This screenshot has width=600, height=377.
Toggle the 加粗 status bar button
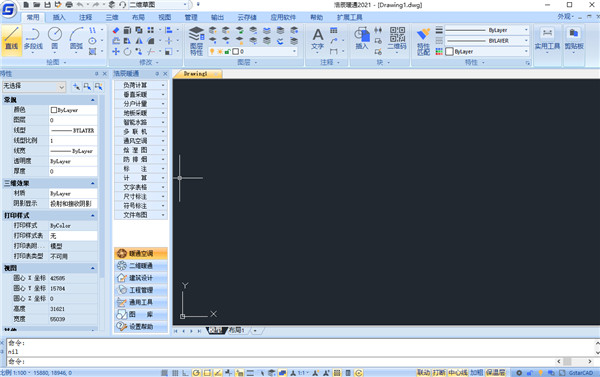[x=476, y=372]
